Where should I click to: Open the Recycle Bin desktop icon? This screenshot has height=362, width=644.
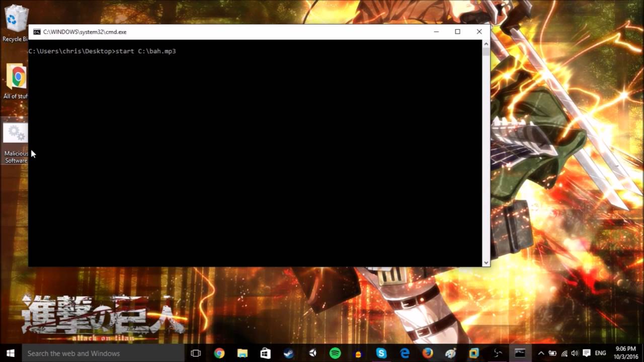point(16,23)
